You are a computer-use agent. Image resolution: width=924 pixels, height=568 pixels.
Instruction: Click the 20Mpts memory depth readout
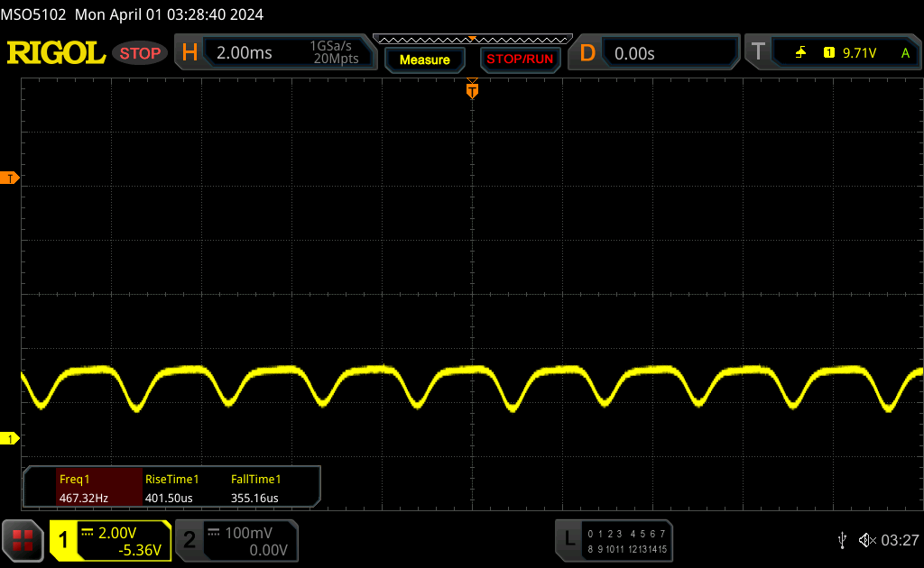point(336,59)
